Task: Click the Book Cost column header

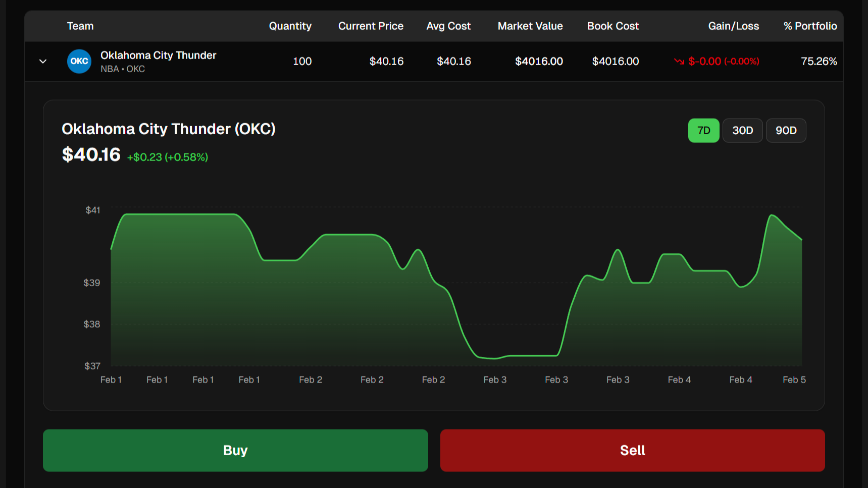Action: (x=613, y=26)
